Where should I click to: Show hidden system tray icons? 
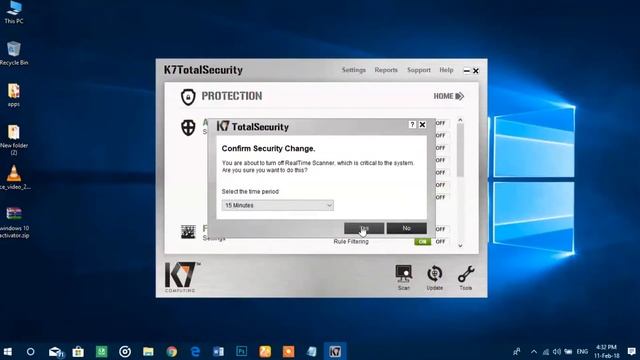(534, 351)
